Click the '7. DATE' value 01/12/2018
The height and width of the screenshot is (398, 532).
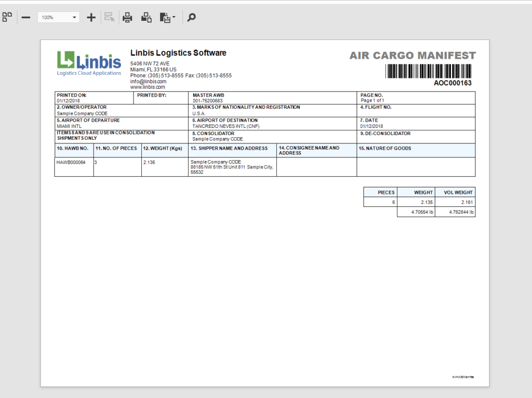click(371, 126)
